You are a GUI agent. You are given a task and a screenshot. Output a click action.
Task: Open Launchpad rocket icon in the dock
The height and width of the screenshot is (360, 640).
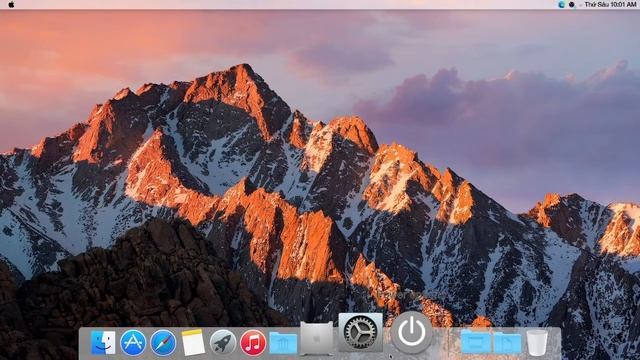click(222, 342)
